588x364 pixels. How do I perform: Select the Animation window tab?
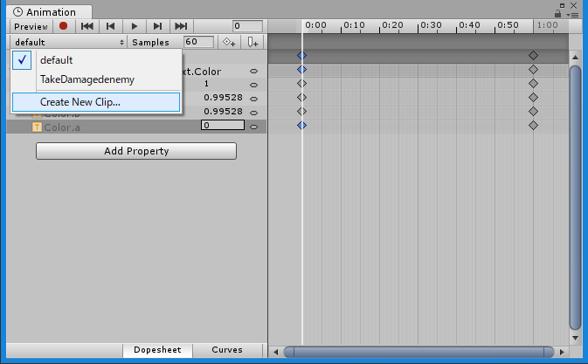click(x=50, y=12)
